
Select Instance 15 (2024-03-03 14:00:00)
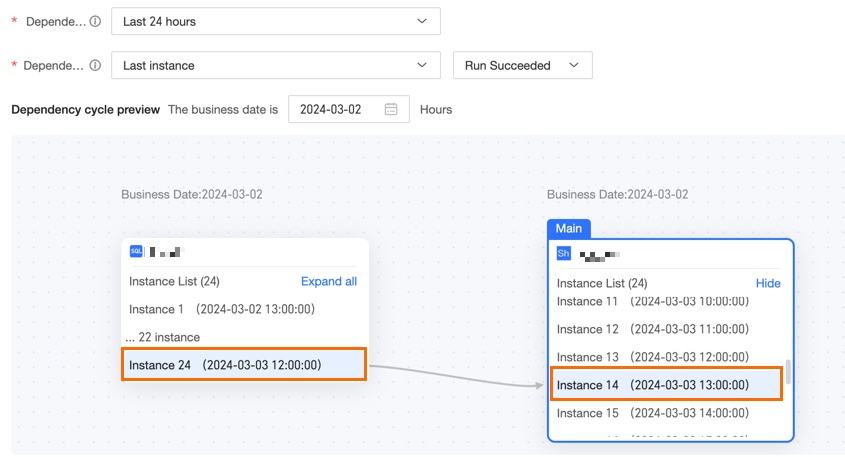pos(653,413)
